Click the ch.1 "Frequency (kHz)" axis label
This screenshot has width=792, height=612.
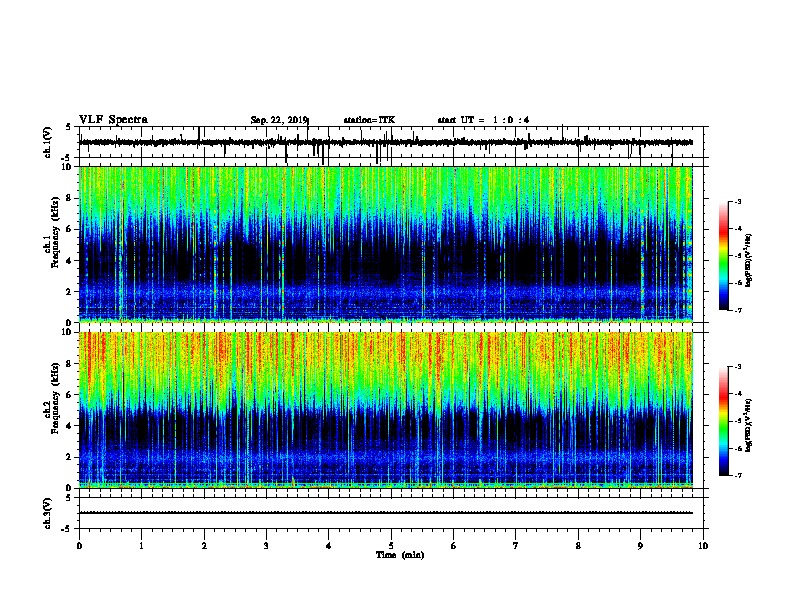55,232
